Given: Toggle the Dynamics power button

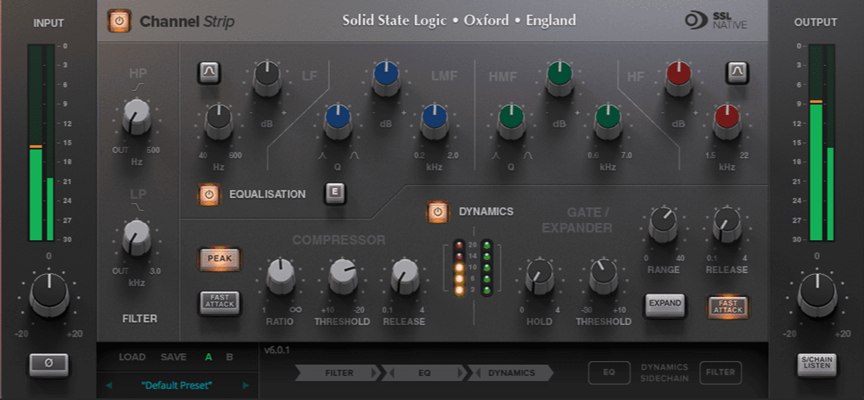Looking at the screenshot, I should pos(438,212).
